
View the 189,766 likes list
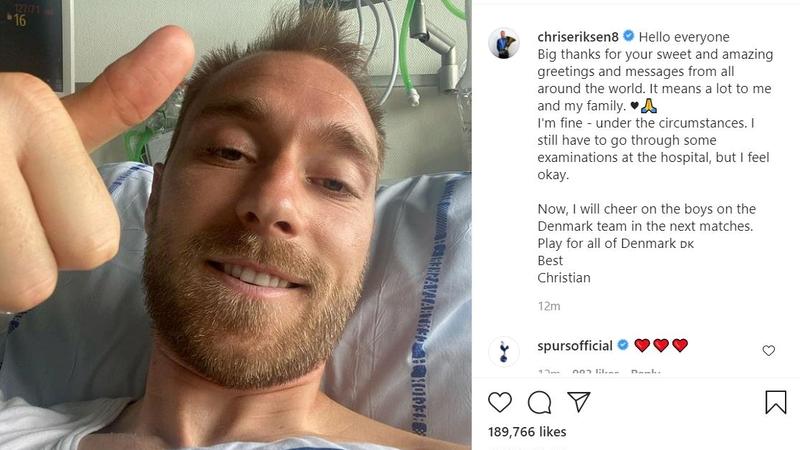(527, 432)
